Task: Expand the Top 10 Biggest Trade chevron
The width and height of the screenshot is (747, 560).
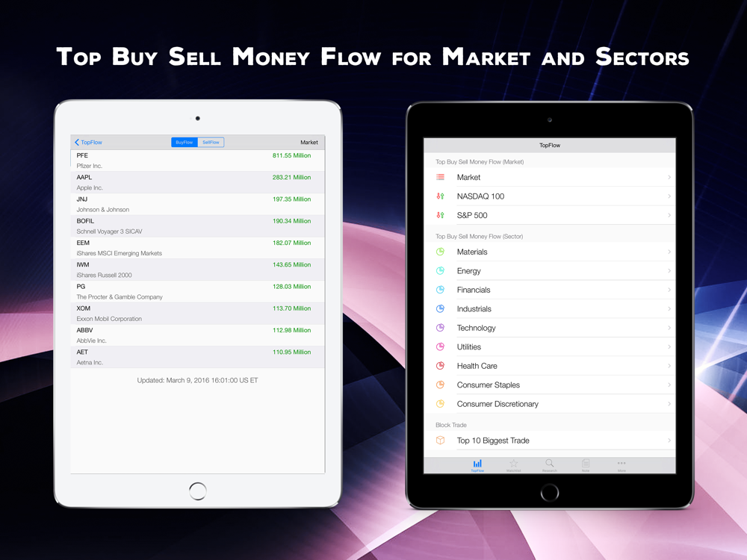Action: pyautogui.click(x=669, y=441)
